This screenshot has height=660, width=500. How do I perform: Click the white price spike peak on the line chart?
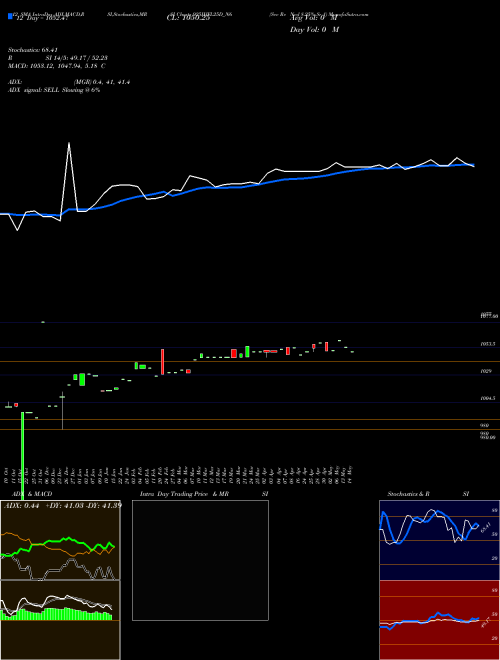pyautogui.click(x=69, y=144)
